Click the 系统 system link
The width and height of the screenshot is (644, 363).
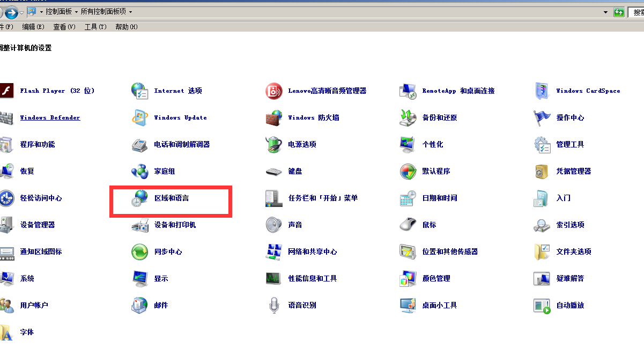(27, 279)
